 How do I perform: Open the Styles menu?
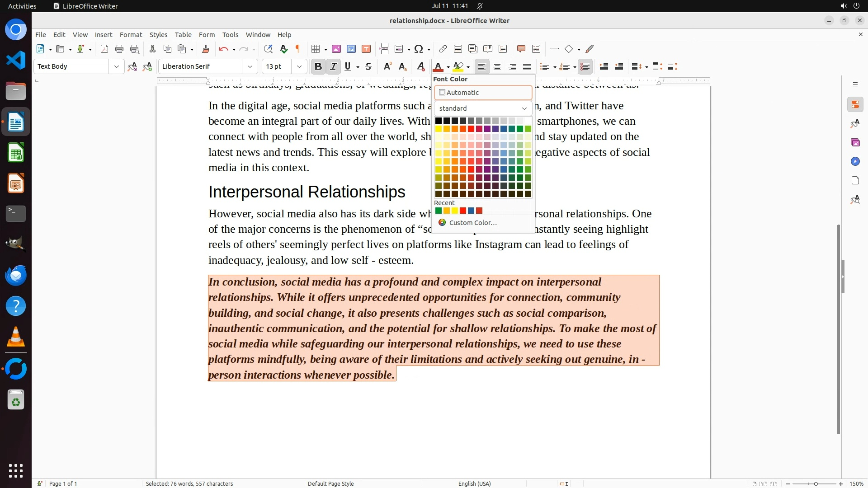pyautogui.click(x=158, y=35)
